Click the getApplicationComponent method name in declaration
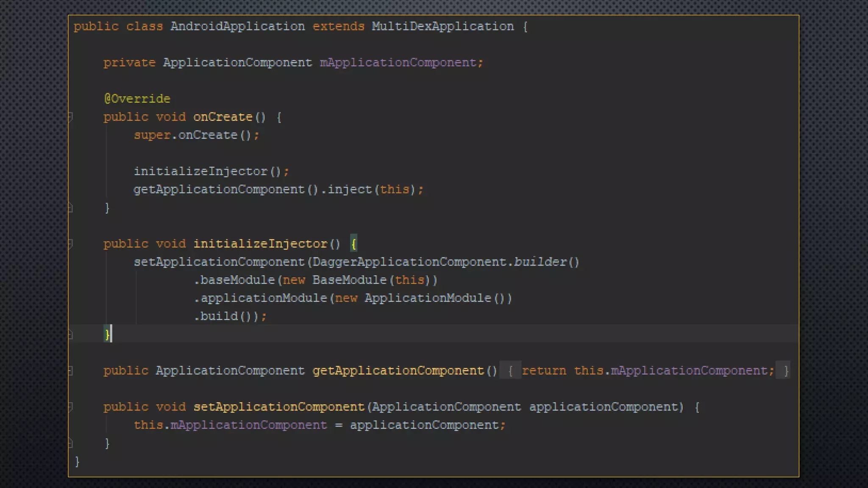Screen dimensions: 868x488 click(398, 371)
